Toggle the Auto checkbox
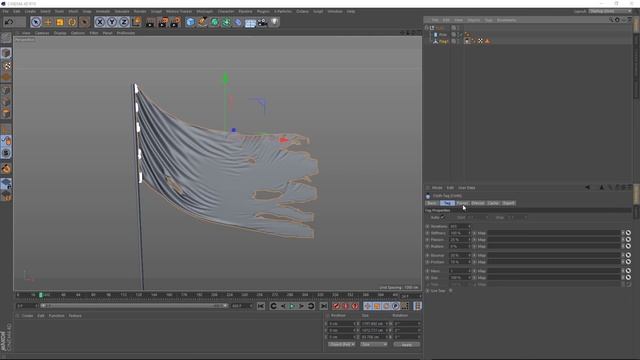 442,217
